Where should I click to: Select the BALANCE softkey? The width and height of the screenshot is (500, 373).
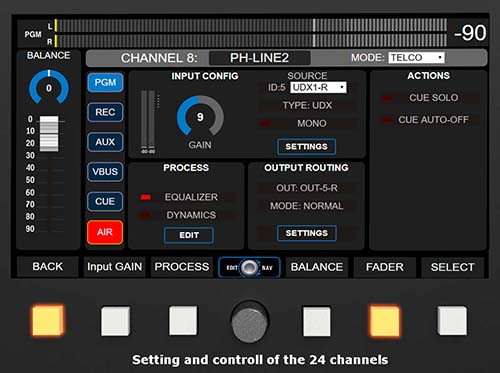click(x=317, y=267)
